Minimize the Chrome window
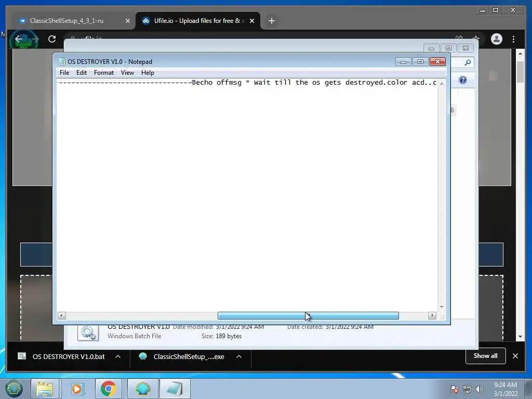 pyautogui.click(x=483, y=10)
